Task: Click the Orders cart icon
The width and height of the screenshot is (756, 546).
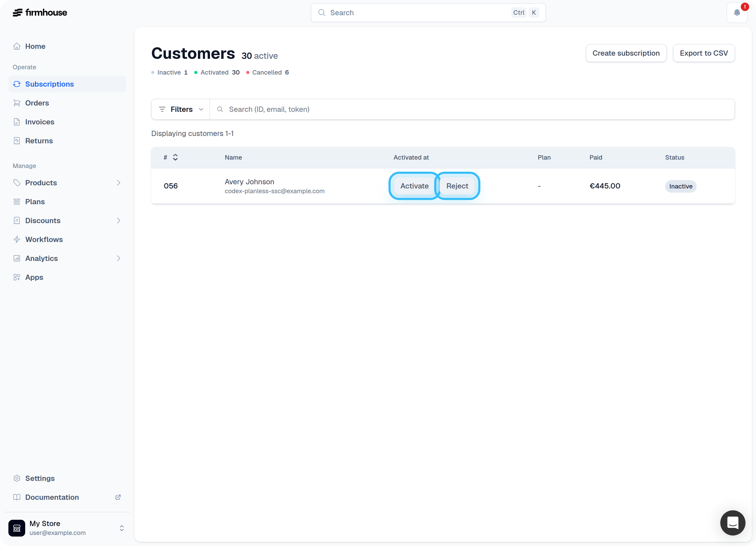Action: tap(17, 103)
